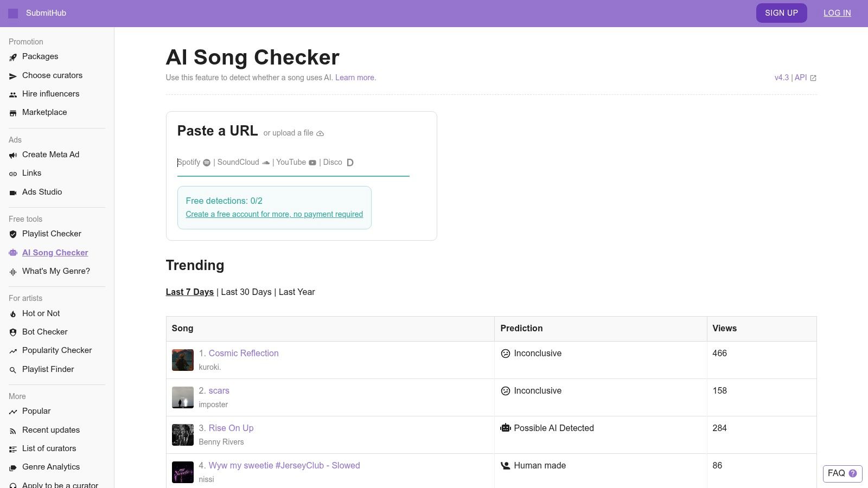
Task: Focus the Paste a URL input field
Action: tap(293, 163)
